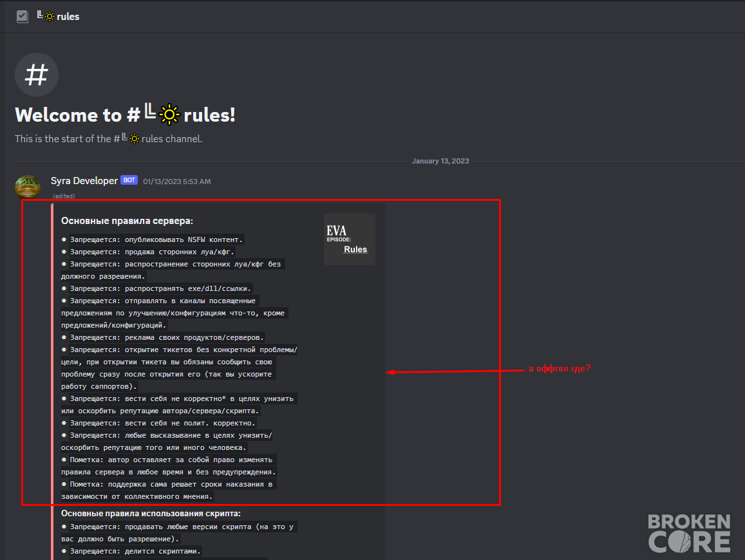
Task: Click the rule "продавать любые версии скрипта"
Action: (179, 533)
